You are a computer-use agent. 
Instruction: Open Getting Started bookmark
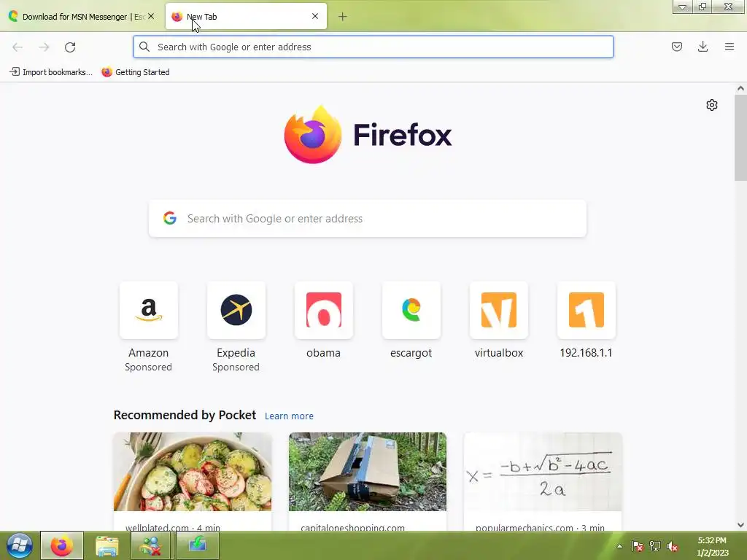(136, 72)
